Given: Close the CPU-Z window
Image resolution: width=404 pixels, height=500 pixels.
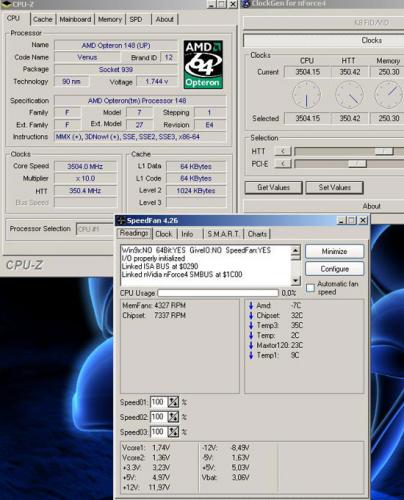Looking at the screenshot, I should (233, 4).
